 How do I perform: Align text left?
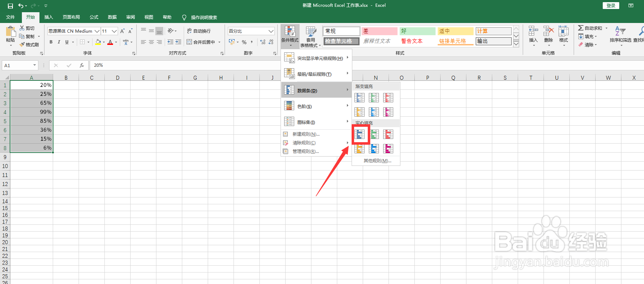click(x=144, y=42)
